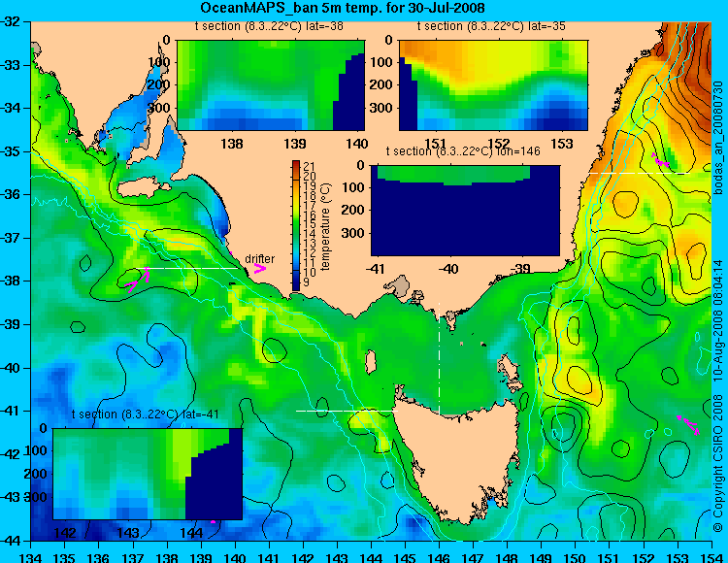728x563 pixels.
Task: Click the 'temperature (°C)' color bar caption
Action: [325, 226]
